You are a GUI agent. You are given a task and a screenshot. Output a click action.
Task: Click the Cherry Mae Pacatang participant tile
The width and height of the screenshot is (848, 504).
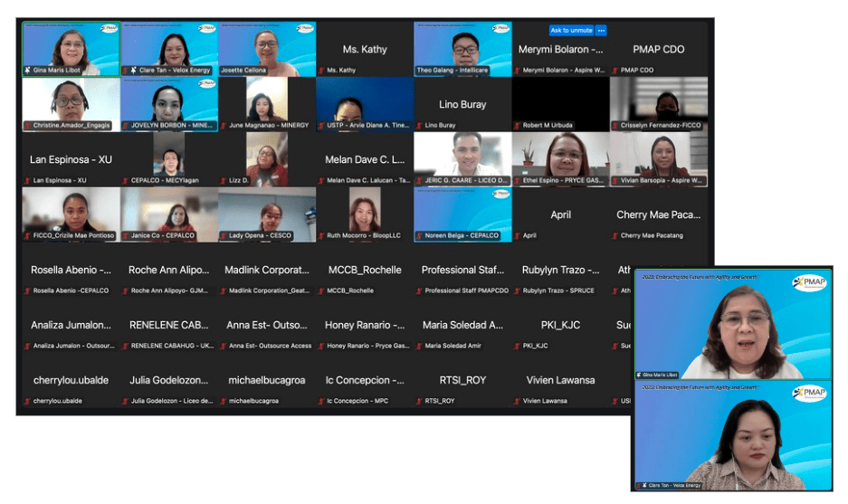pyautogui.click(x=658, y=215)
